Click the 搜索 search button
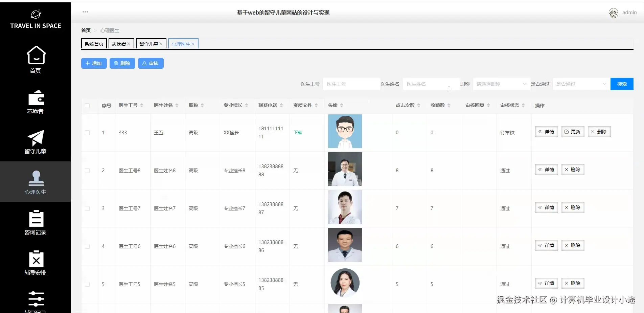Image resolution: width=644 pixels, height=313 pixels. [622, 84]
